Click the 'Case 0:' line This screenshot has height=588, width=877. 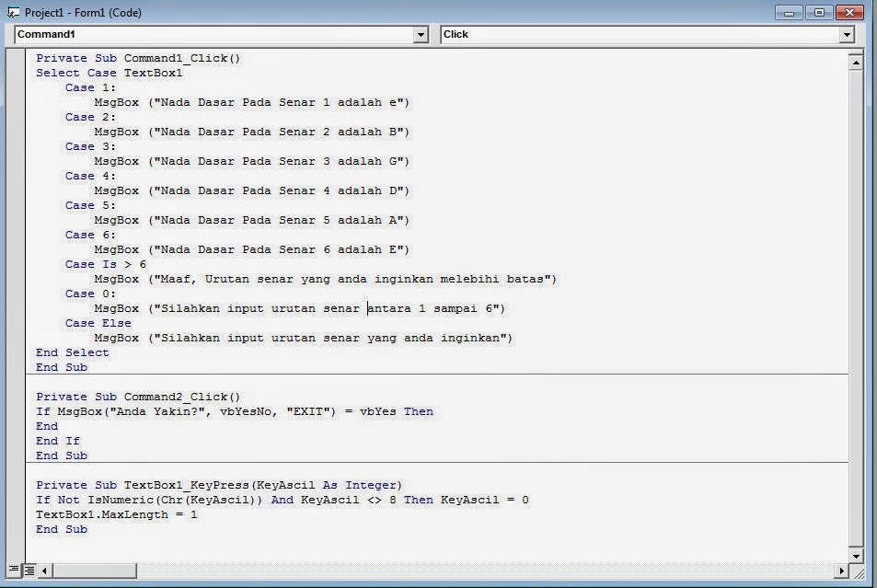point(90,294)
